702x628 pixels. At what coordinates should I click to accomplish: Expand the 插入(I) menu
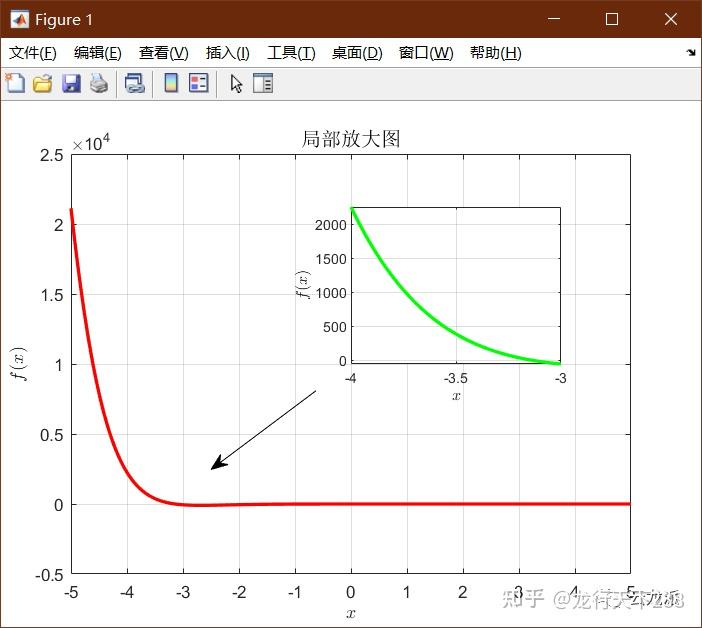coord(227,53)
